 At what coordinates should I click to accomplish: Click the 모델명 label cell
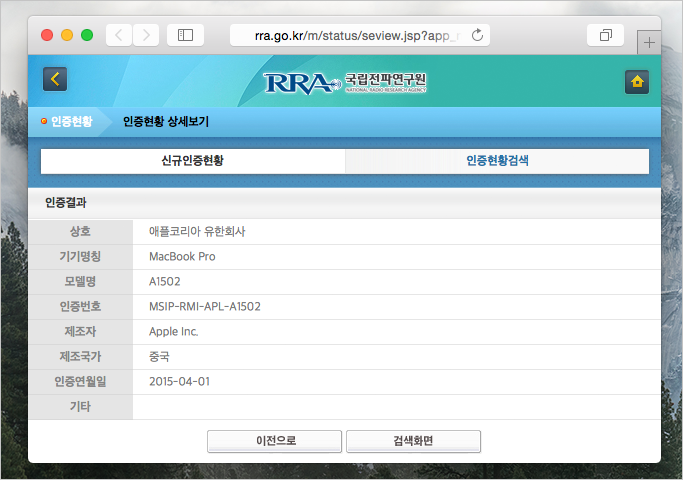point(81,282)
